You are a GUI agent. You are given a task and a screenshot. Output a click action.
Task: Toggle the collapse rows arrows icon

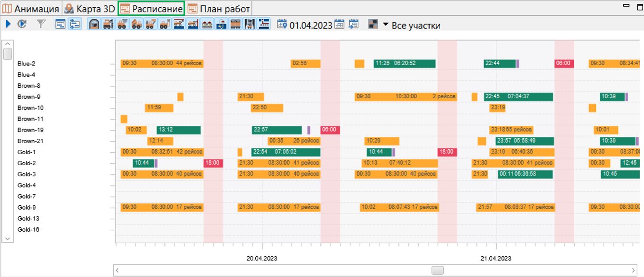click(x=75, y=24)
